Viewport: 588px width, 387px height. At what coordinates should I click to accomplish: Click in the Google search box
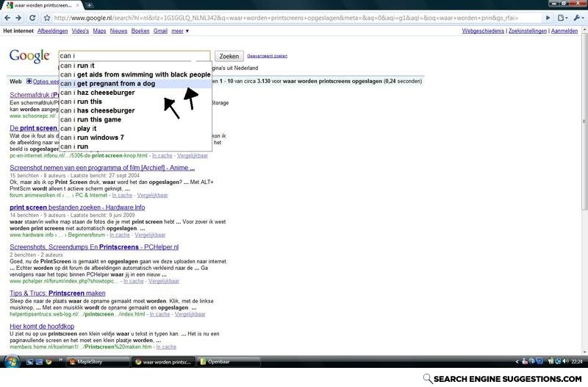click(135, 56)
